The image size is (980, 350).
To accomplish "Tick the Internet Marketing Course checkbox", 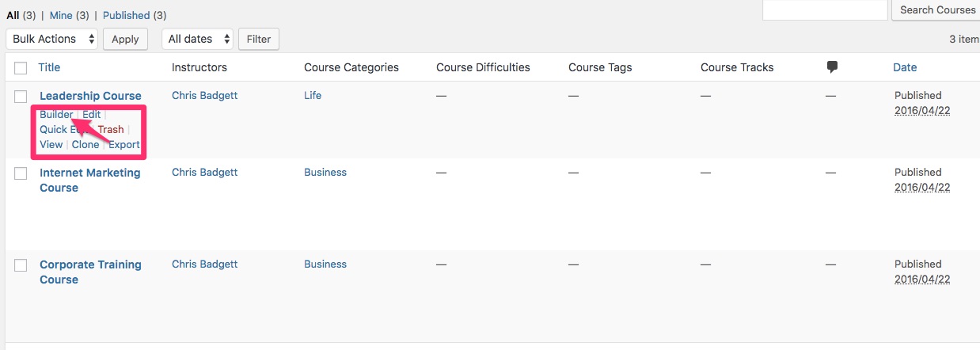I will tap(21, 173).
